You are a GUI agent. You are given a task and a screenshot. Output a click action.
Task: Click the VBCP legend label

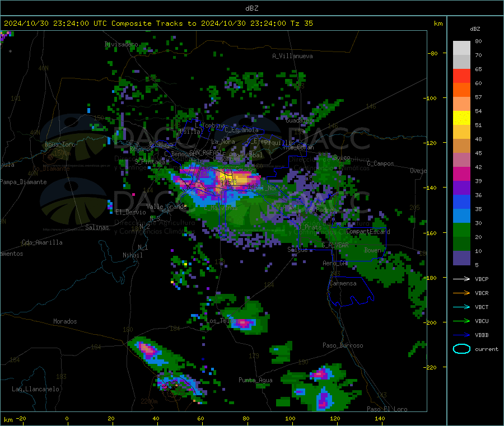click(482, 279)
